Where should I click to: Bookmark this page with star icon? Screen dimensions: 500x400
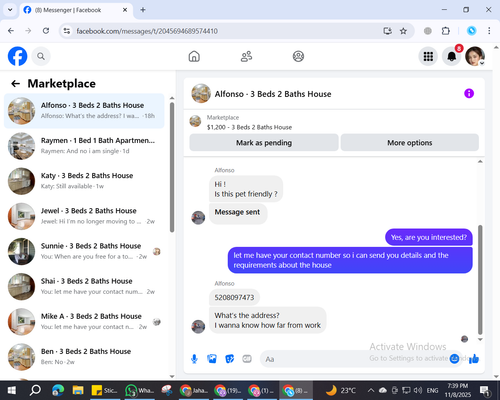pos(403,31)
